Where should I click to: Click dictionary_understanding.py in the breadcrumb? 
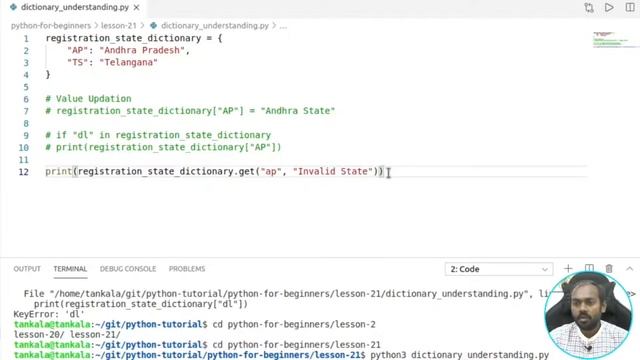pos(215,25)
